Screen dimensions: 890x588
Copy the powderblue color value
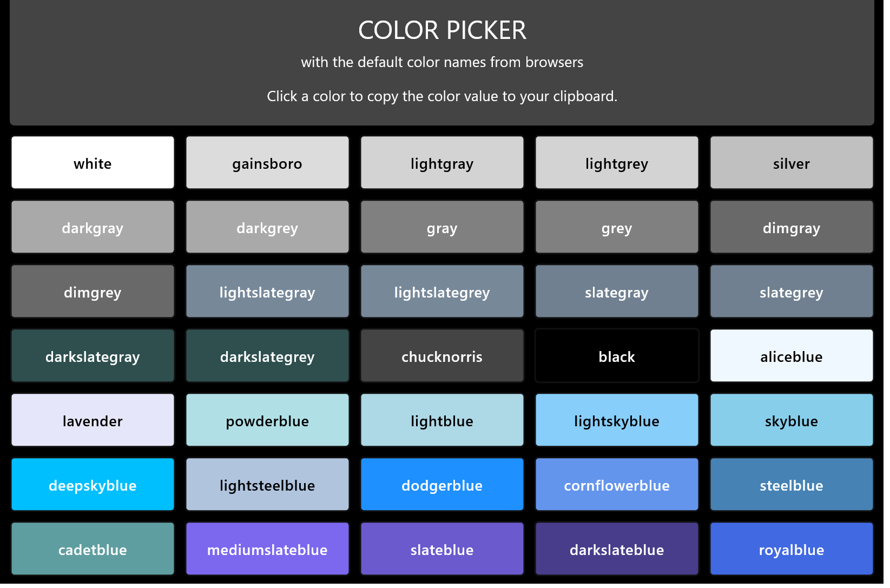[x=267, y=420]
